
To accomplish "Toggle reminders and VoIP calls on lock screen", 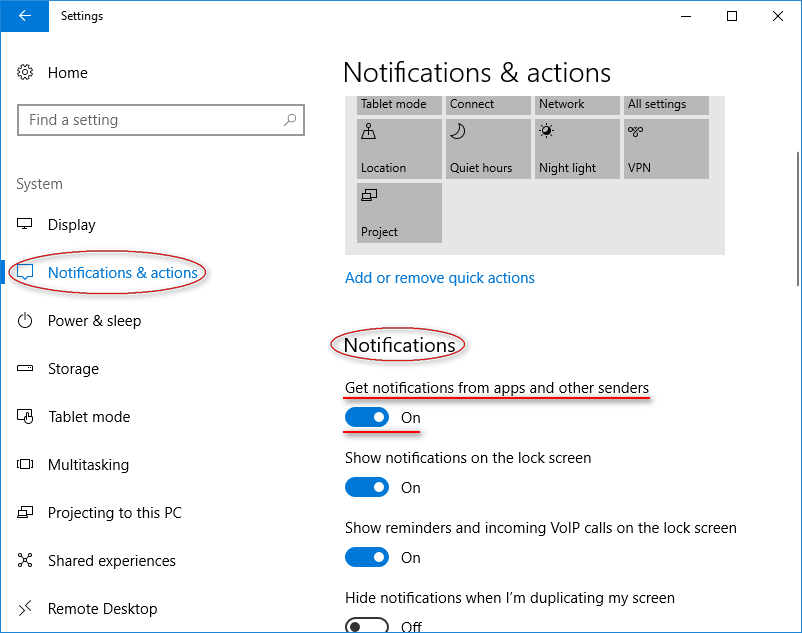I will [367, 557].
